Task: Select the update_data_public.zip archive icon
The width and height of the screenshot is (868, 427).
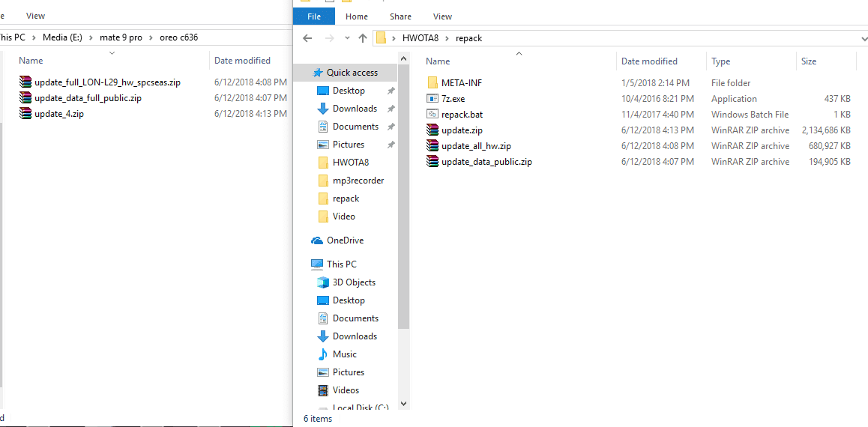Action: tap(433, 162)
